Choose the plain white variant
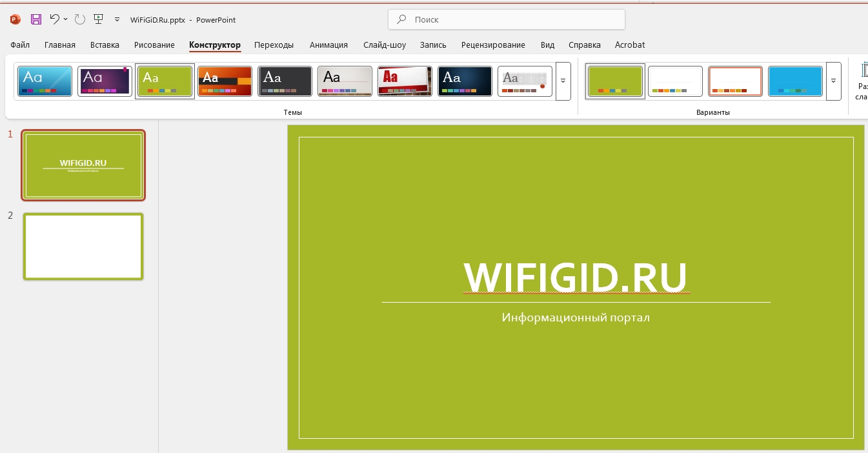The width and height of the screenshot is (868, 453). click(x=675, y=81)
